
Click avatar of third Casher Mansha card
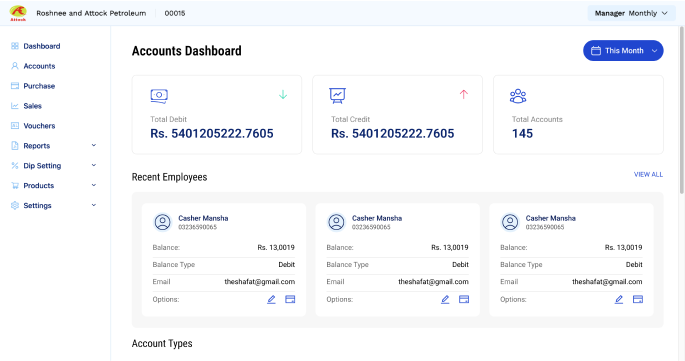pyautogui.click(x=510, y=222)
